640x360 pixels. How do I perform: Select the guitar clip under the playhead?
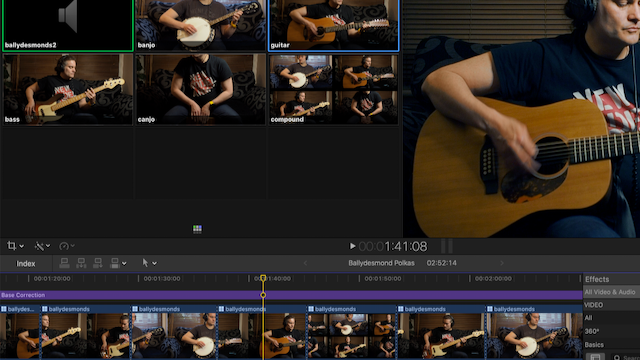click(x=262, y=332)
